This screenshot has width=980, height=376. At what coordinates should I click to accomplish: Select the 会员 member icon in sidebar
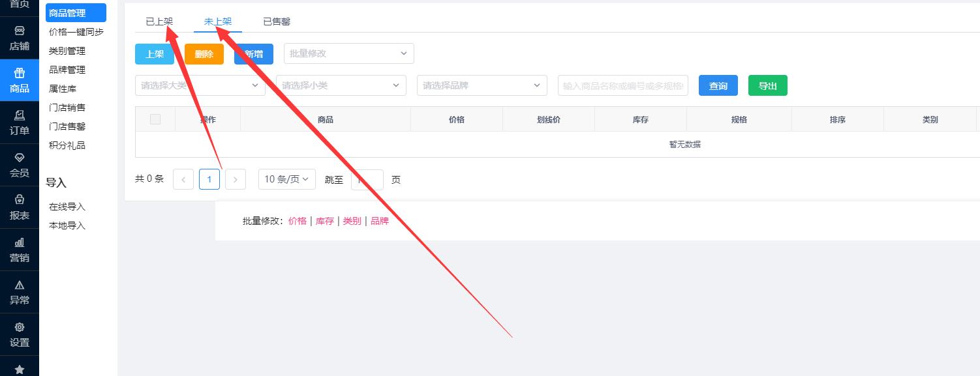pyautogui.click(x=19, y=163)
